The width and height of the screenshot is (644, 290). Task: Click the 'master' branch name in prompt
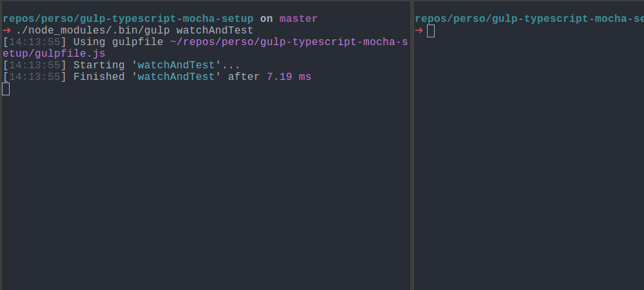299,19
